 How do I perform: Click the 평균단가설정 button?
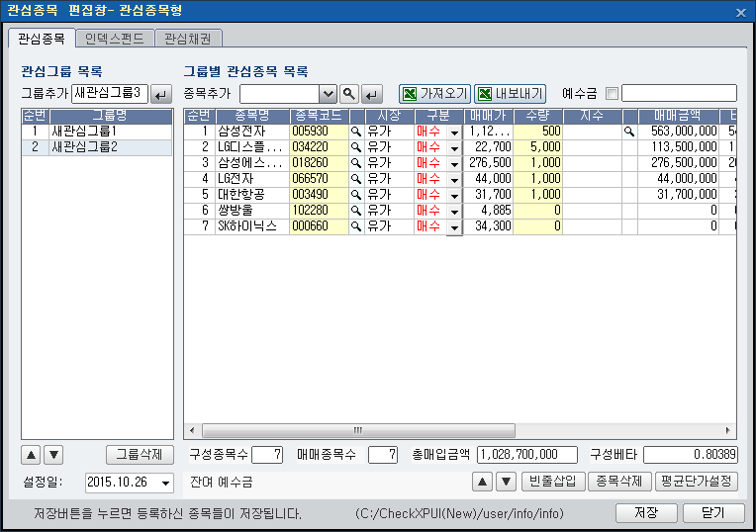click(697, 482)
